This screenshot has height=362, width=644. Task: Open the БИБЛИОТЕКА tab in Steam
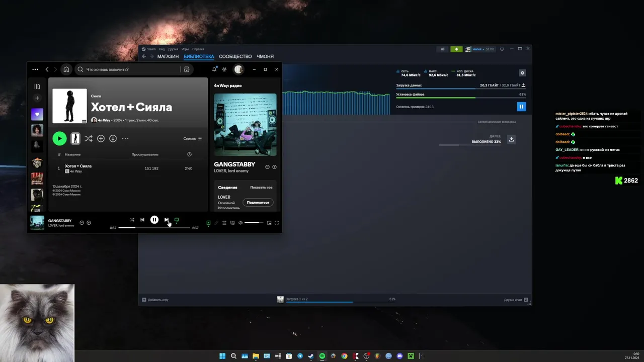[x=199, y=56]
